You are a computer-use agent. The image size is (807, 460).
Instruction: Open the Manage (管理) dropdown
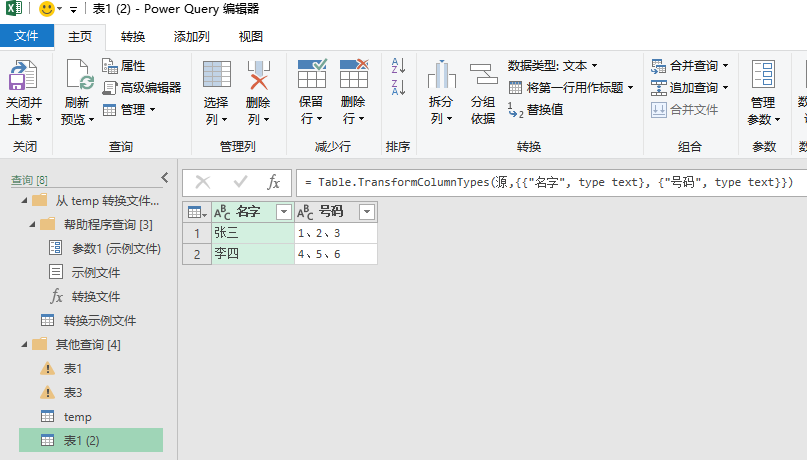click(x=129, y=110)
